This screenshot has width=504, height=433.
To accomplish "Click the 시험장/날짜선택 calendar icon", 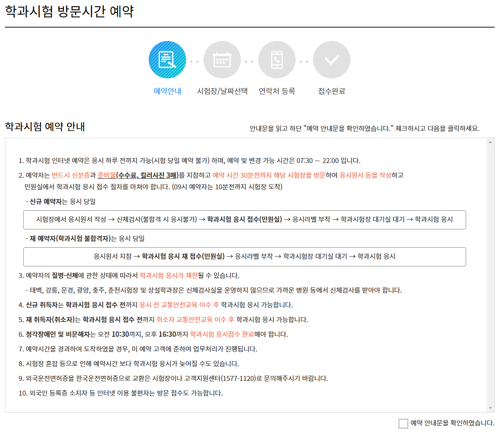I will tap(222, 59).
